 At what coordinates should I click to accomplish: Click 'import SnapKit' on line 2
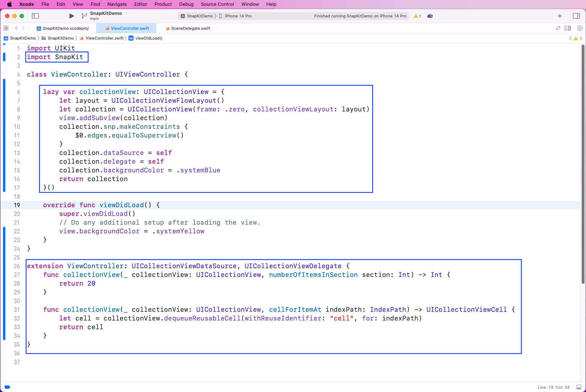pyautogui.click(x=55, y=57)
